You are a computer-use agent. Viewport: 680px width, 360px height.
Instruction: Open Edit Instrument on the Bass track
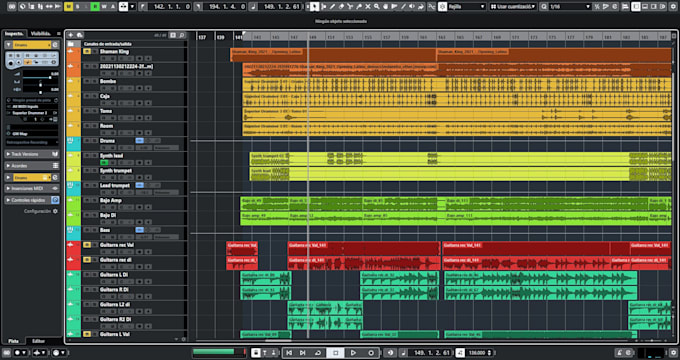click(139, 230)
